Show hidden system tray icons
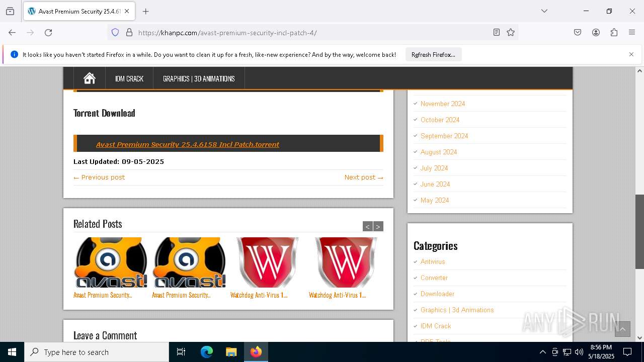This screenshot has width=644, height=362. [x=542, y=352]
